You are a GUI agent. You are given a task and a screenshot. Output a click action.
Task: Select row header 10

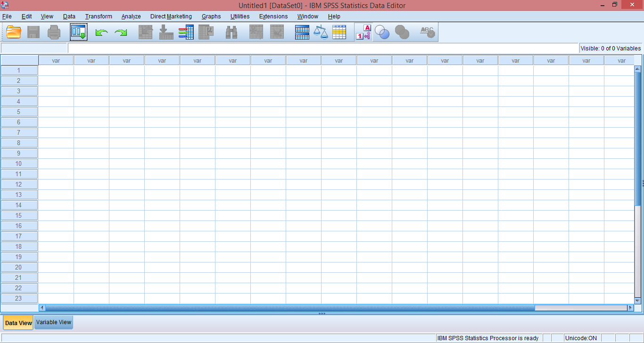tap(19, 163)
